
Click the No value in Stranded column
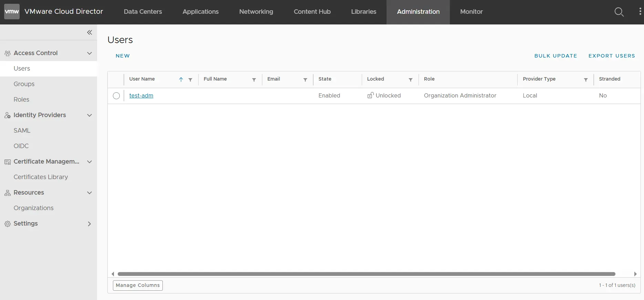603,95
